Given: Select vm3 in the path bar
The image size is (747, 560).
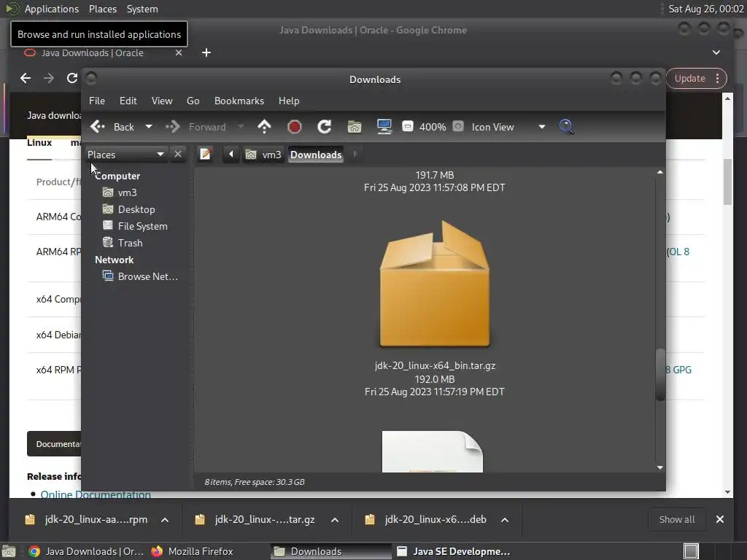Looking at the screenshot, I should click(x=263, y=155).
